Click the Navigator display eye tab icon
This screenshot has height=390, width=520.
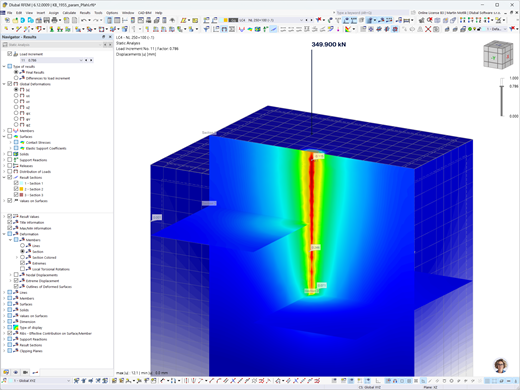(16, 372)
